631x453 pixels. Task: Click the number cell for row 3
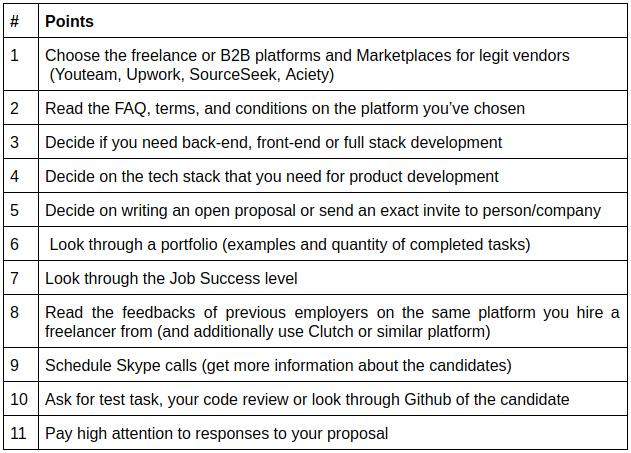point(15,142)
